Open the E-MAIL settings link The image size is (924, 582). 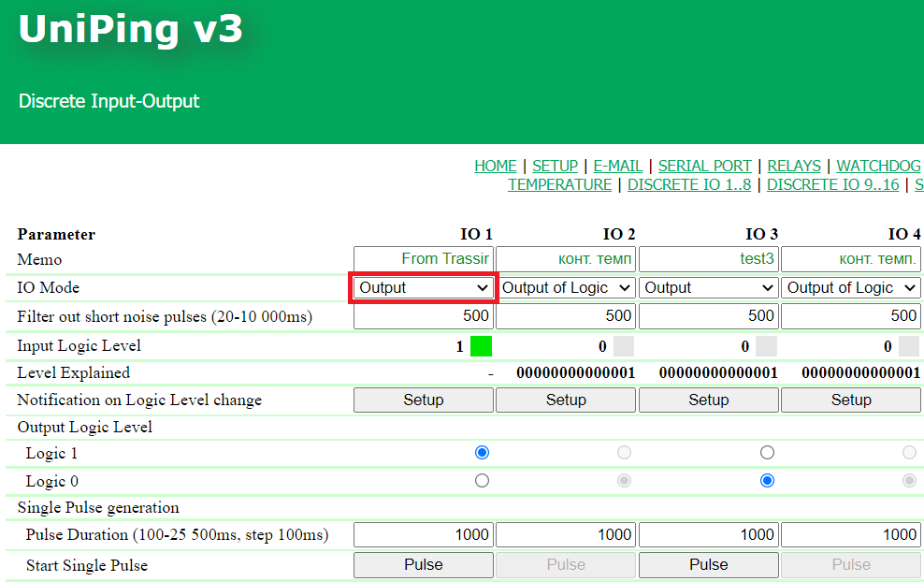[617, 167]
